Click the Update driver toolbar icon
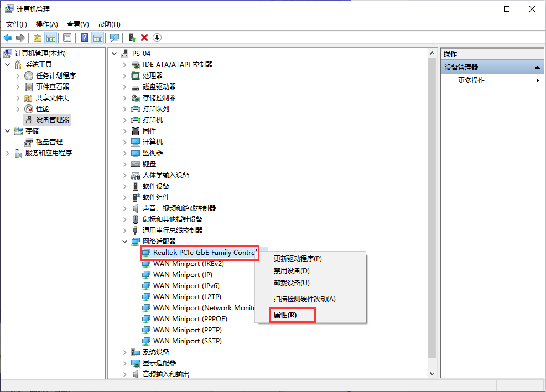Image resolution: width=546 pixels, height=392 pixels. [x=132, y=38]
